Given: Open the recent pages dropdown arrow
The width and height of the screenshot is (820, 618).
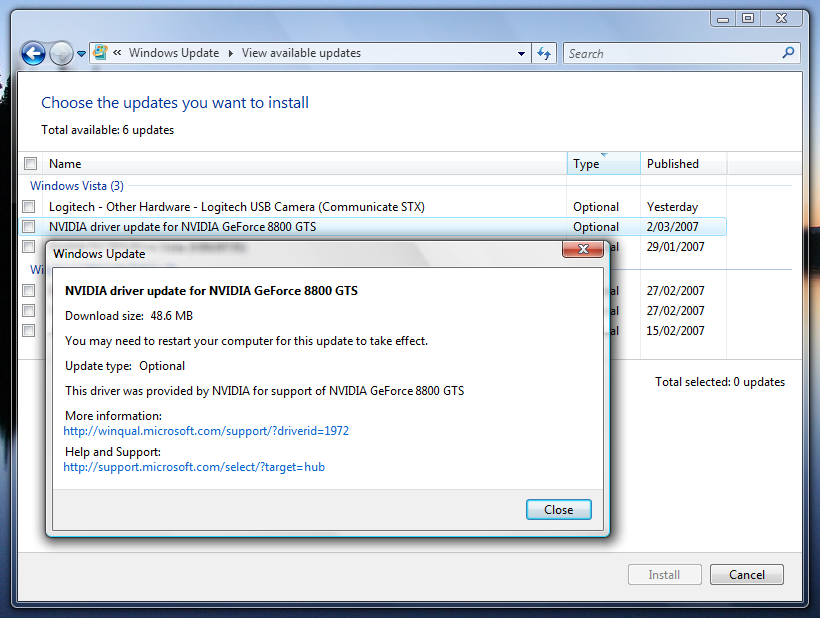Looking at the screenshot, I should (82, 53).
